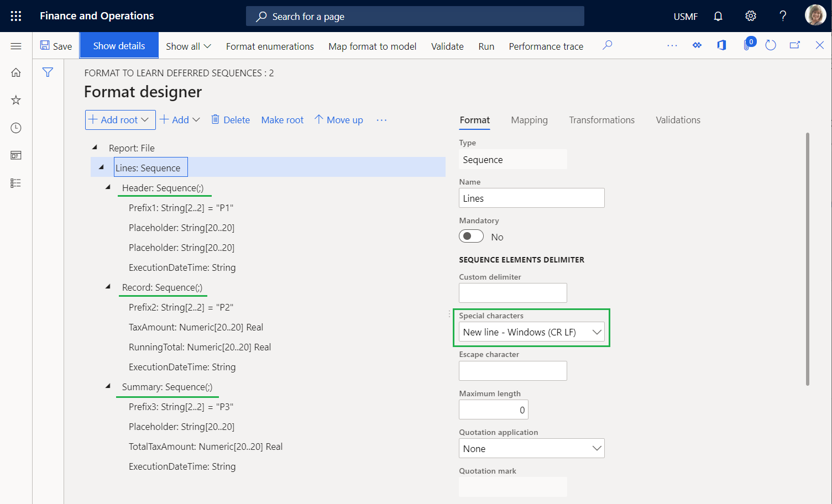
Task: Switch to the Mapping tab
Action: 528,120
